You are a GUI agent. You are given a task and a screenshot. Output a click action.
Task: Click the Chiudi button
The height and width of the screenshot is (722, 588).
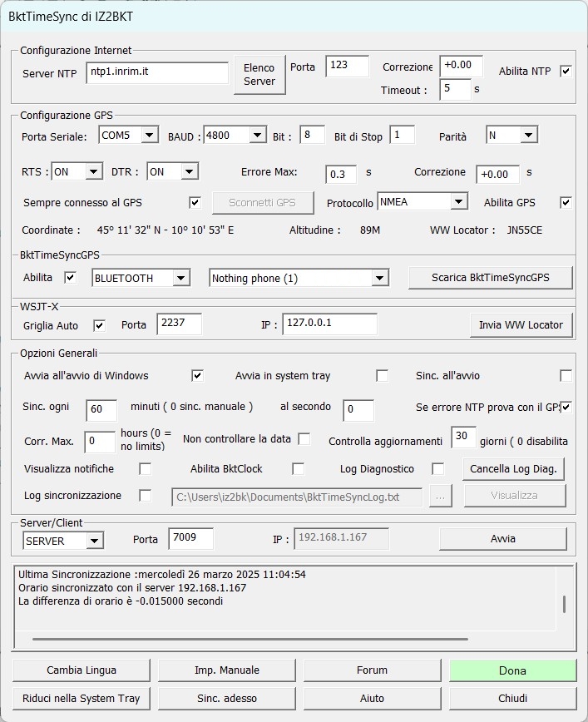pyautogui.click(x=512, y=699)
